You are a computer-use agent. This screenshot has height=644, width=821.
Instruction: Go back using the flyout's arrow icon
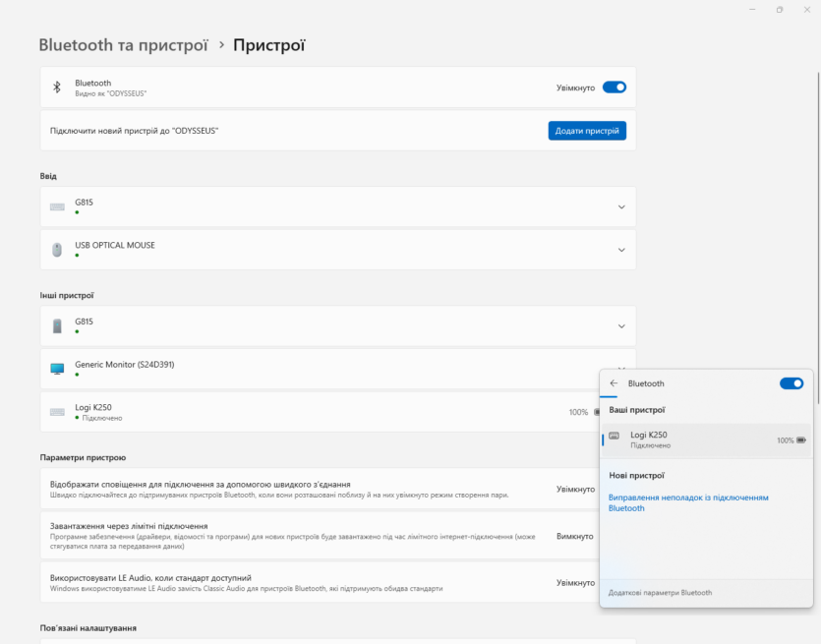tap(614, 383)
